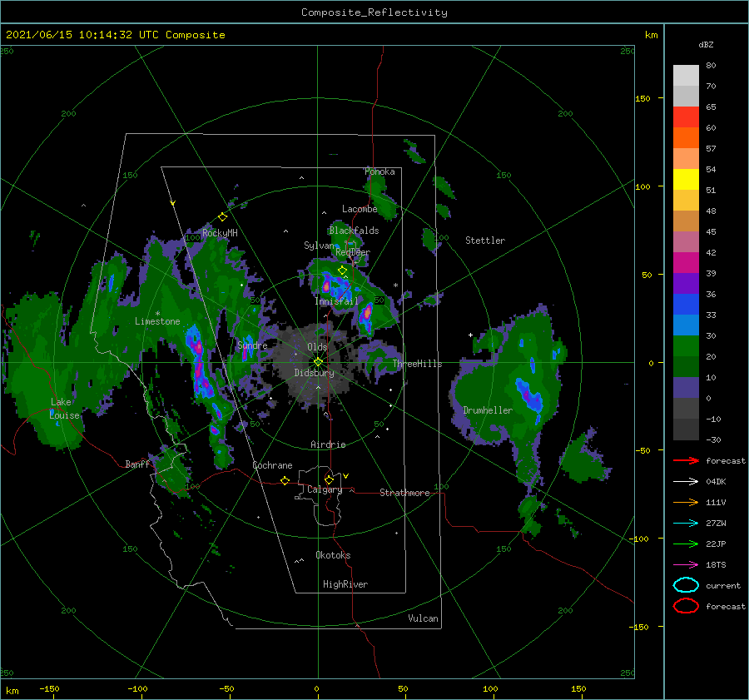Click the magenta 39-42 dBZ color swatch

coord(686,263)
